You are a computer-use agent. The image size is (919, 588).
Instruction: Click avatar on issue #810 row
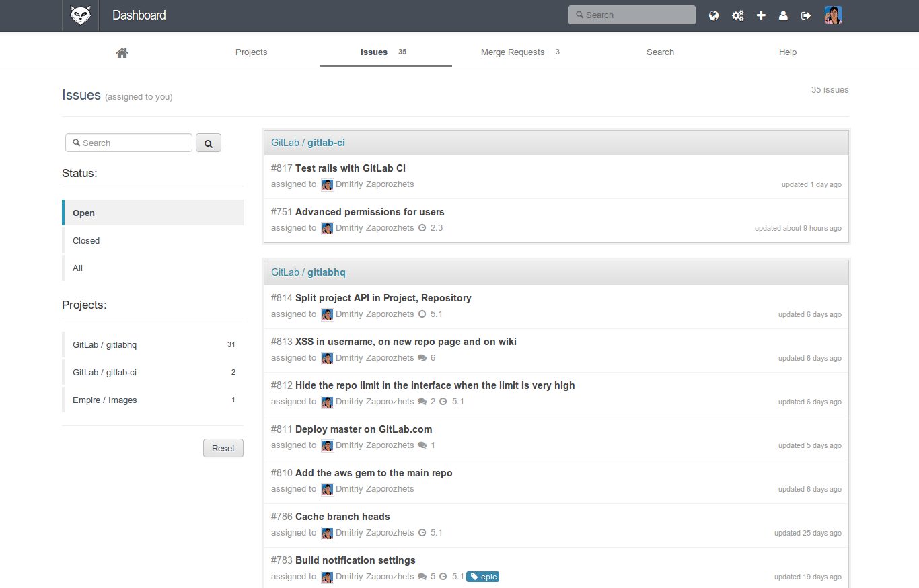point(328,490)
